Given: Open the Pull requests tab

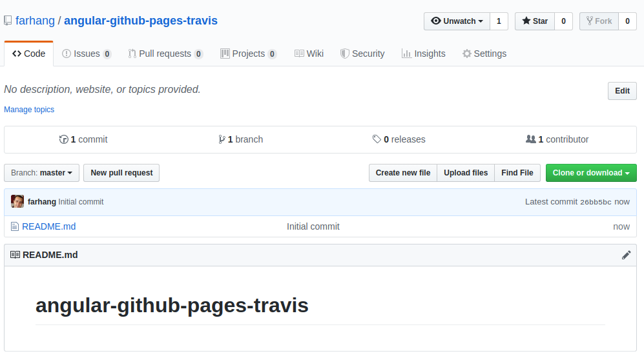Looking at the screenshot, I should click(165, 54).
